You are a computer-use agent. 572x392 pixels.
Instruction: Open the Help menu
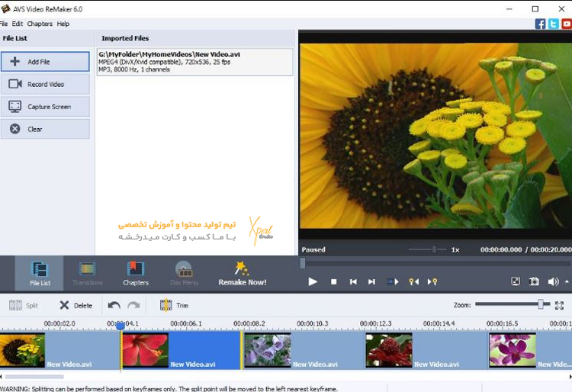pos(63,24)
